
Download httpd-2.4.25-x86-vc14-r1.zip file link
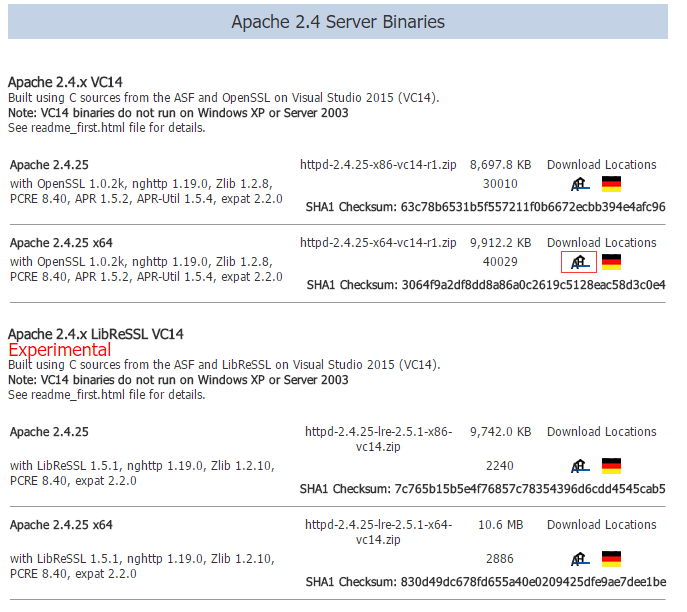378,165
